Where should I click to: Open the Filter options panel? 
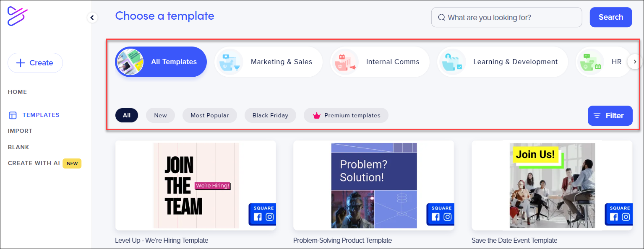pos(610,115)
